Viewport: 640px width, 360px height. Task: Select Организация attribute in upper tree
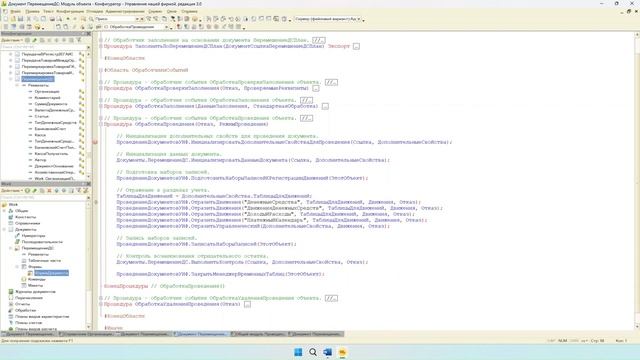pos(47,91)
